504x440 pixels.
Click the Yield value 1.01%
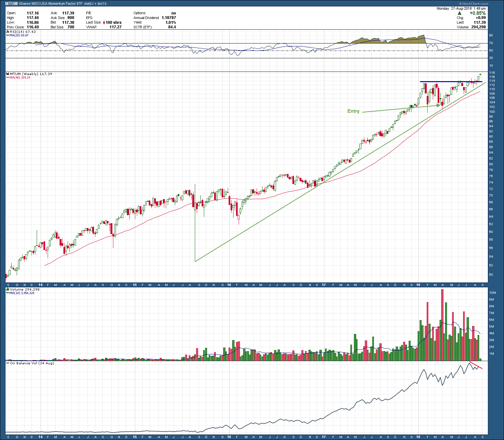click(x=171, y=23)
